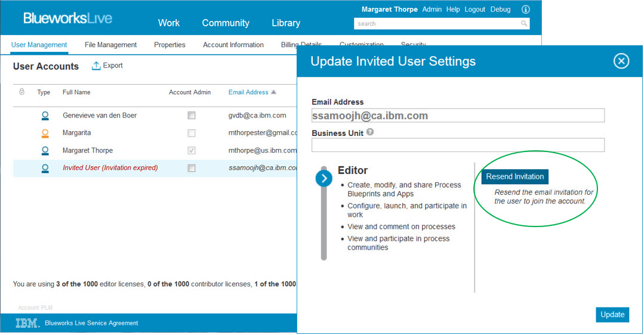Click the Export upload icon
This screenshot has width=644, height=335.
click(x=95, y=66)
